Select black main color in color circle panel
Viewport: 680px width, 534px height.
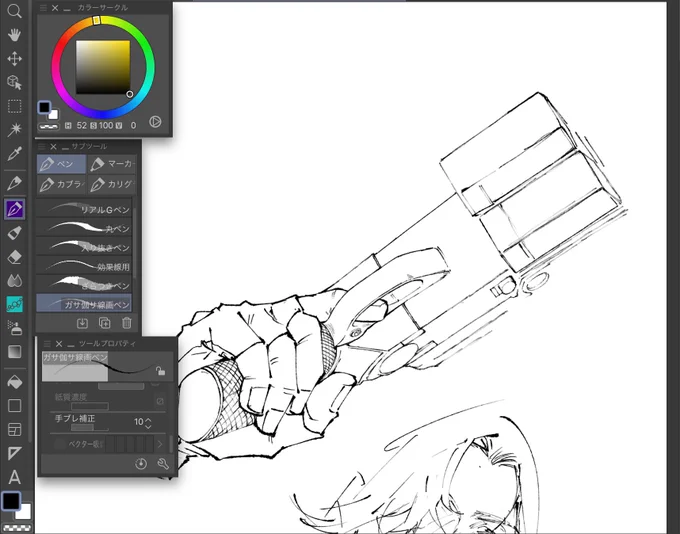[44, 108]
